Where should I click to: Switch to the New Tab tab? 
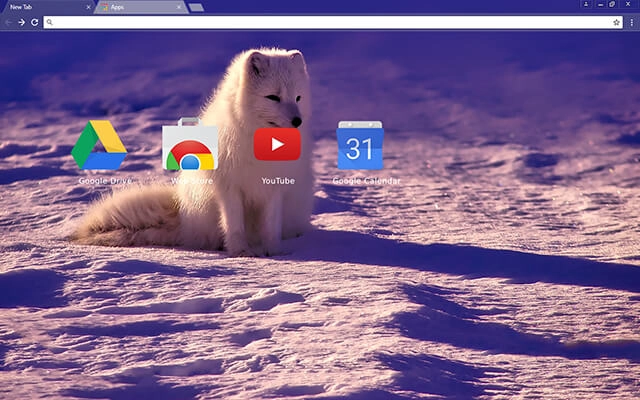coord(48,7)
